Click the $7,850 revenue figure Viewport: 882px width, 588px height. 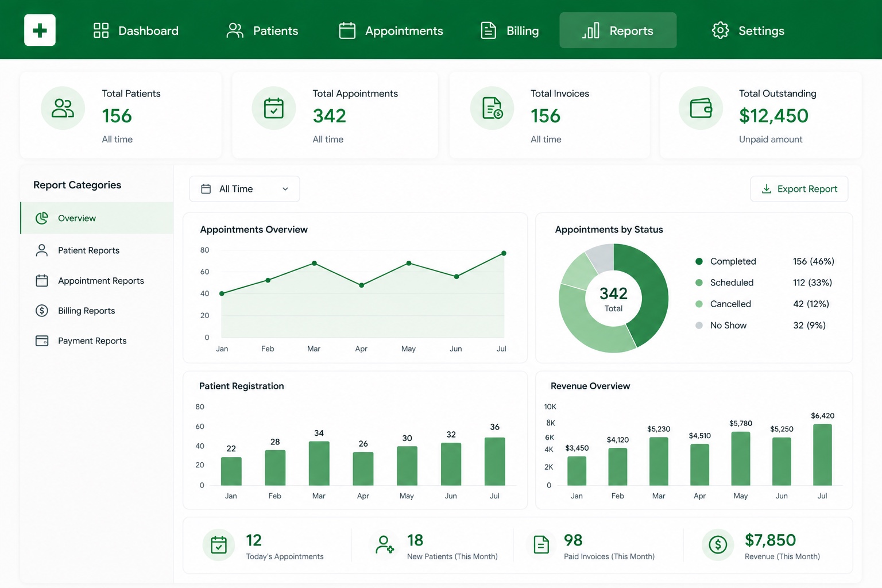pyautogui.click(x=770, y=540)
